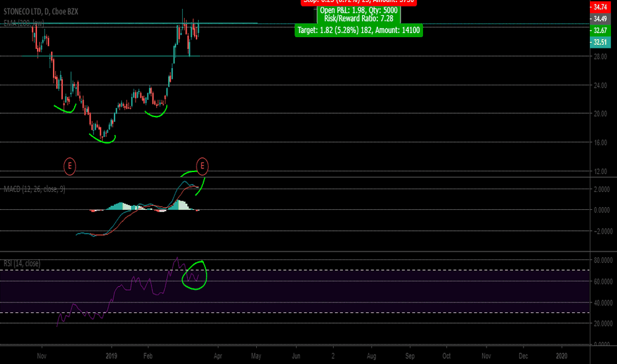Click the Risk/Reward Ratio: 7.28 text
Screen dimensions: 617x364
tap(358, 19)
